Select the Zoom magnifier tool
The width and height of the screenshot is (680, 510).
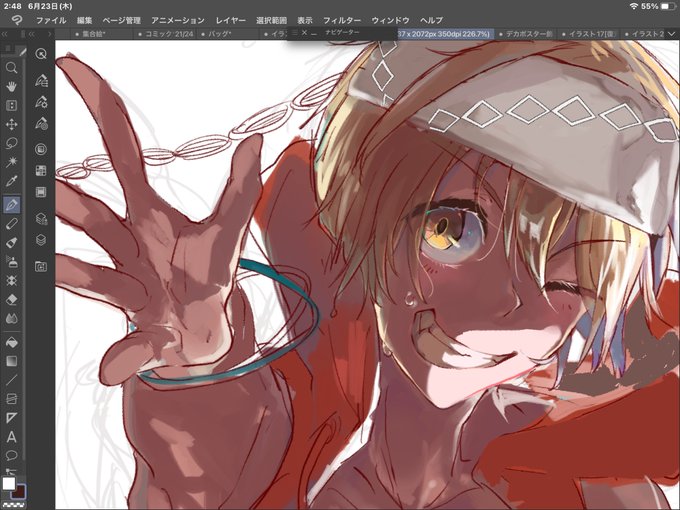pos(11,68)
